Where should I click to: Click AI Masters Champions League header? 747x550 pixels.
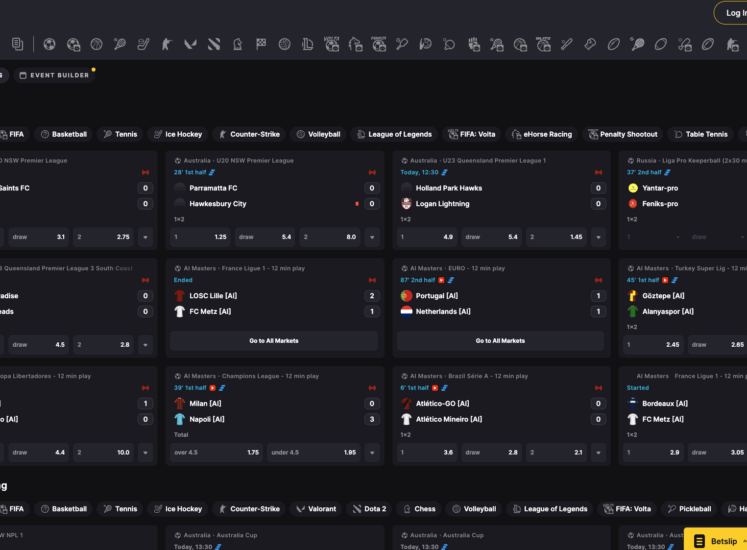[251, 376]
